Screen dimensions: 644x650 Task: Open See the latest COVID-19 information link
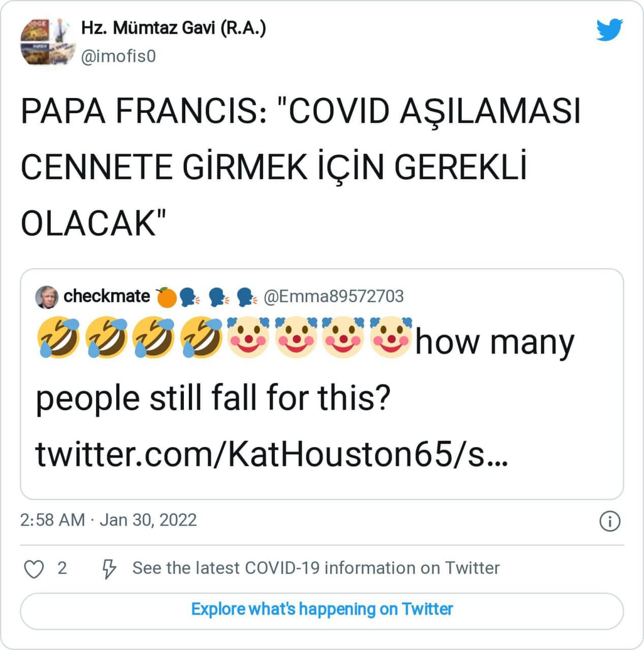[x=316, y=568]
